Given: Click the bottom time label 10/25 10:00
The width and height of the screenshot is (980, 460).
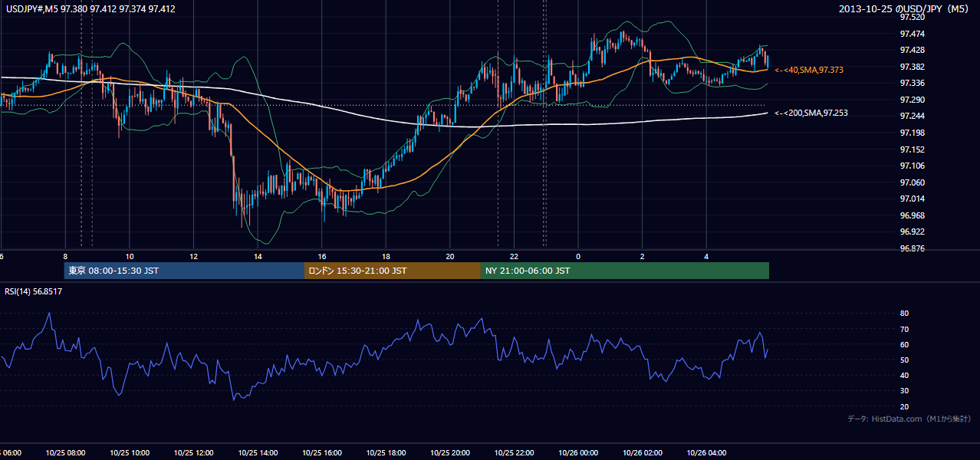Looking at the screenshot, I should [130, 452].
